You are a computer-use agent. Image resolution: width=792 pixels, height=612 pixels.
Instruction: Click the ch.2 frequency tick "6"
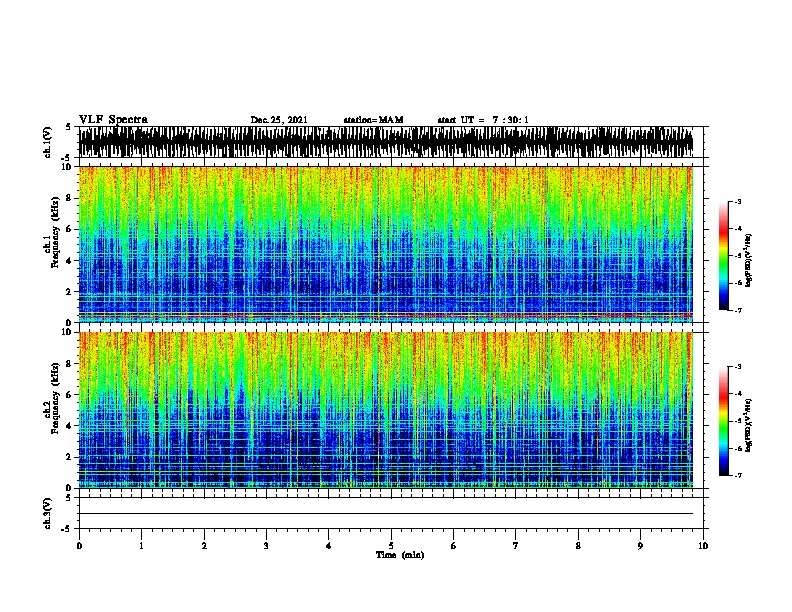69,395
